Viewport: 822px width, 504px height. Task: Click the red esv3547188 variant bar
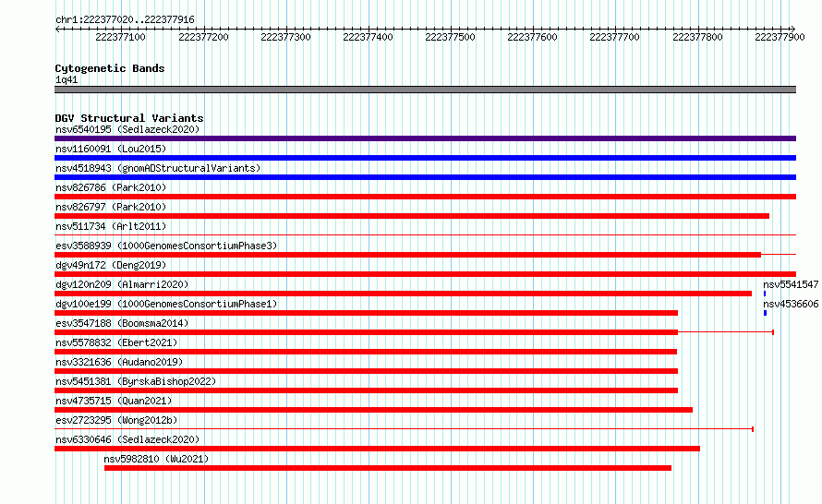(x=367, y=332)
